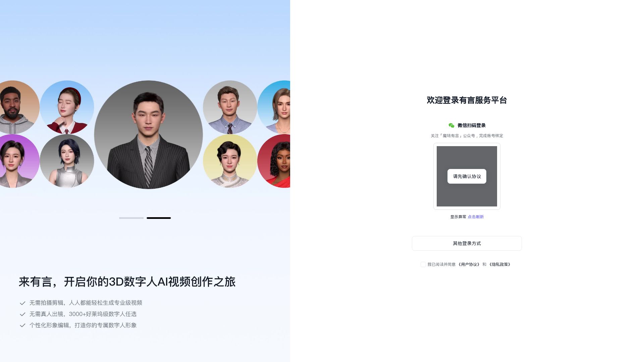
Task: Select the second dark carousel indicator
Action: (x=159, y=218)
